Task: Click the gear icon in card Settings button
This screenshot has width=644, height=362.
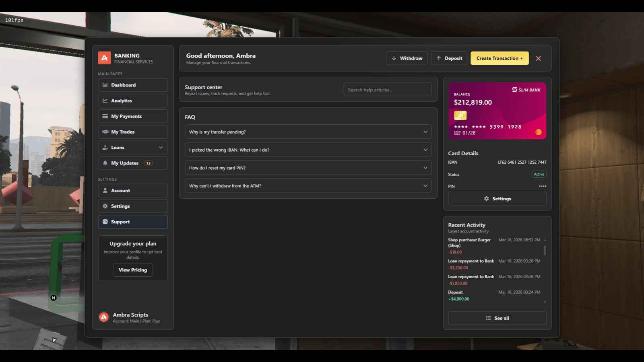Action: 486,199
